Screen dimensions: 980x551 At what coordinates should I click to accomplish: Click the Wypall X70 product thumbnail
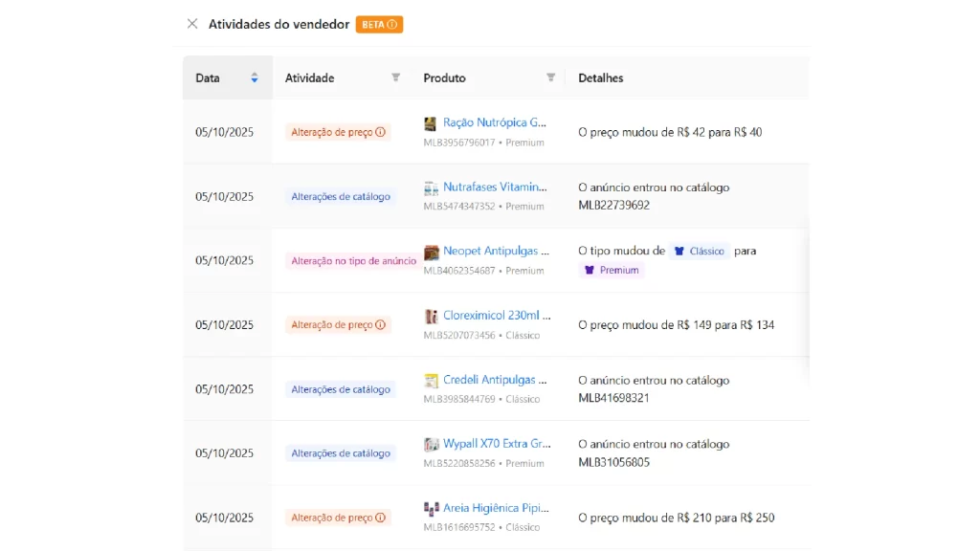tap(430, 445)
